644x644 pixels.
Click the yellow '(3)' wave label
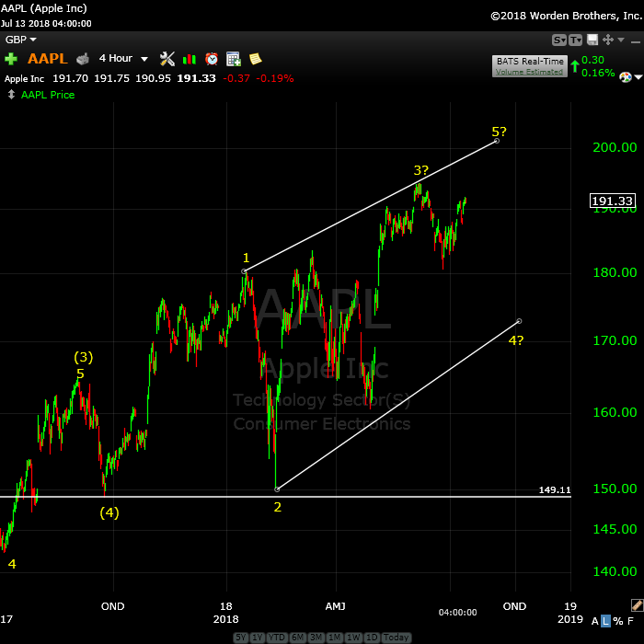[84, 357]
